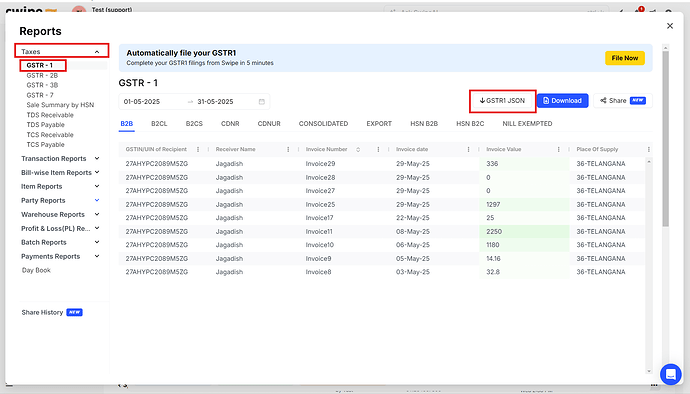This screenshot has width=690, height=394.
Task: Open Invoice Number column menu dots
Action: pyautogui.click(x=378, y=150)
